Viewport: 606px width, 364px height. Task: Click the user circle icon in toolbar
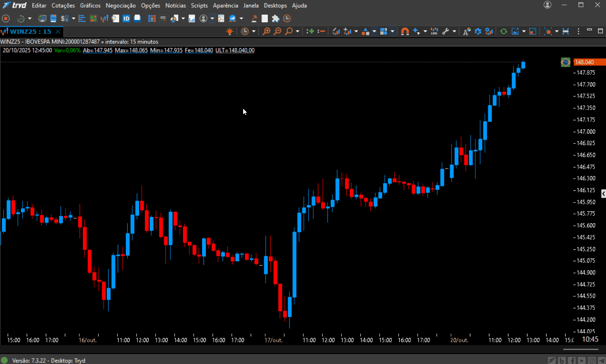(204, 18)
